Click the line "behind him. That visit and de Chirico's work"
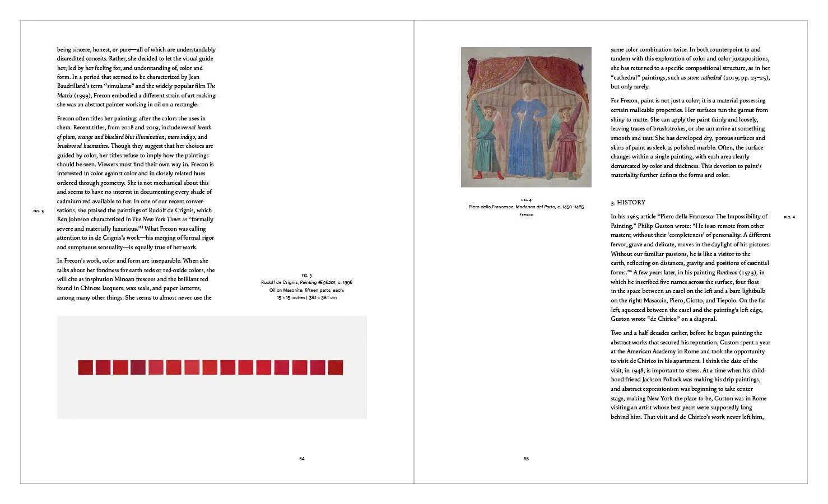This screenshot has height=504, width=828. [687, 417]
